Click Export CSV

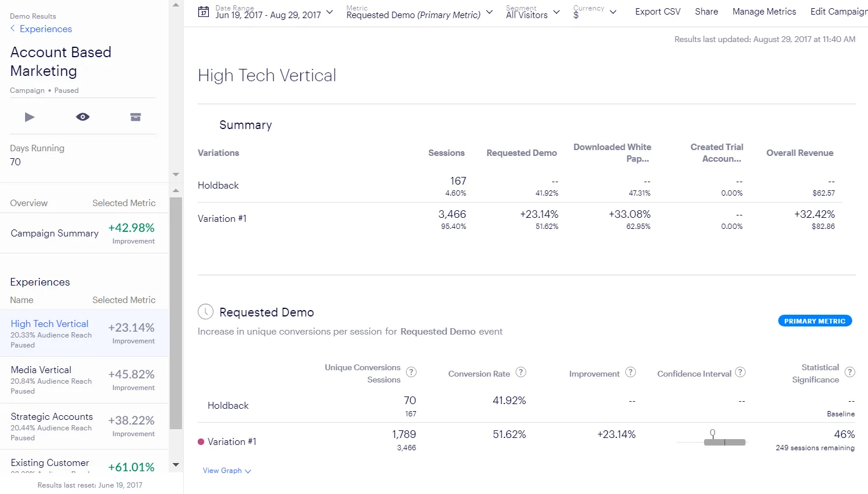(x=658, y=12)
